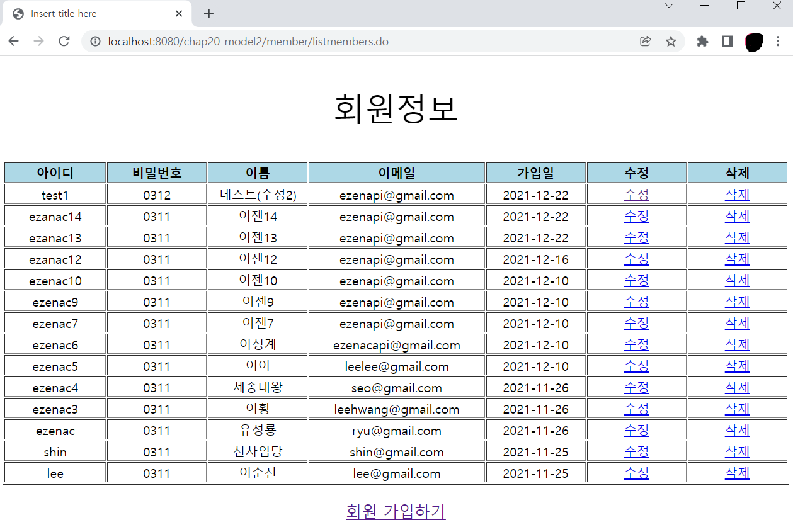
Task: Click 수정 link for test1
Action: 637,195
